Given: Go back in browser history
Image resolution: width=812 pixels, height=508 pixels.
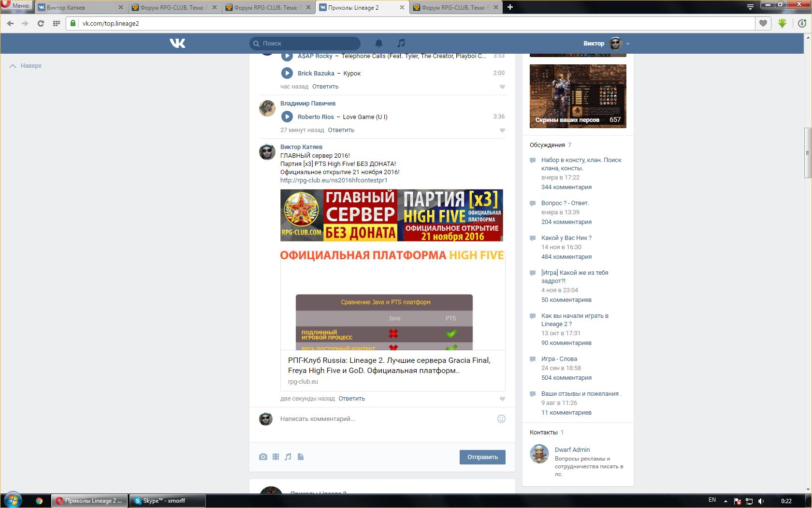Looking at the screenshot, I should pyautogui.click(x=10, y=23).
